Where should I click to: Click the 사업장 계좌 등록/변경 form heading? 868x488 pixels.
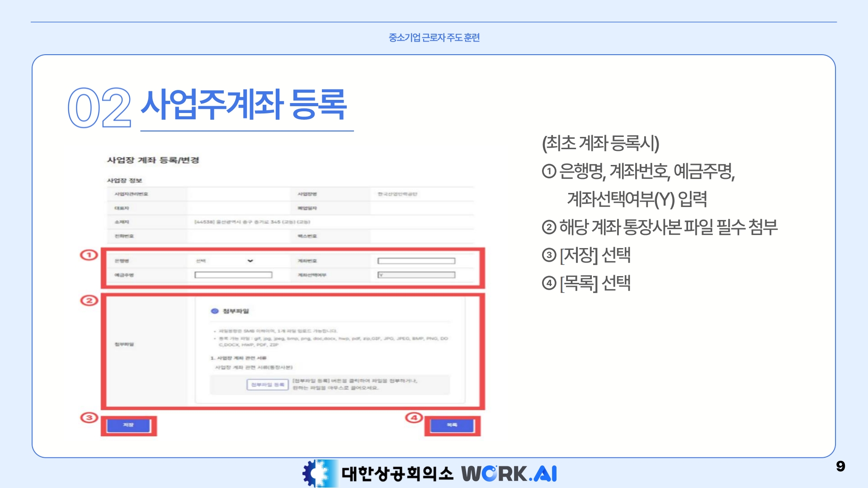pos(153,160)
